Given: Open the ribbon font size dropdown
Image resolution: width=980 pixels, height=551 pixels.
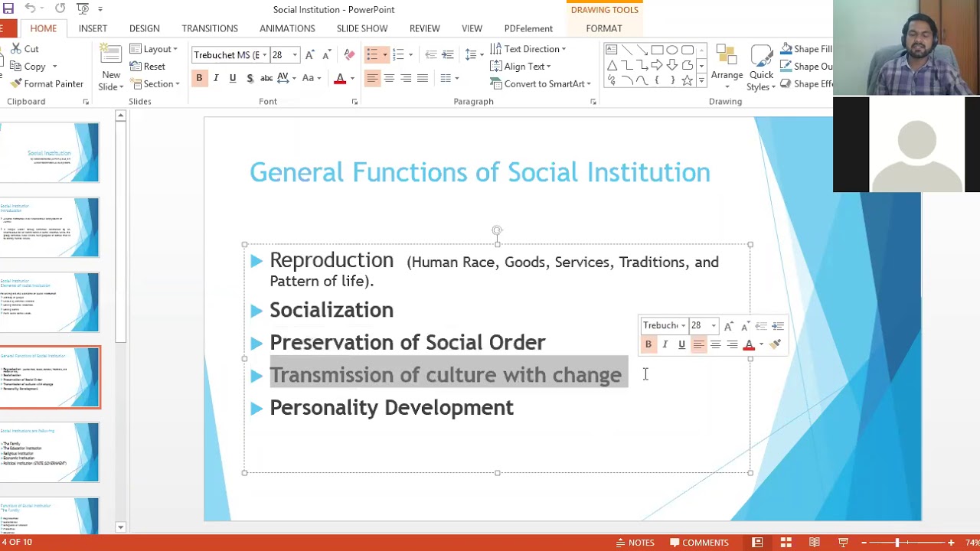Looking at the screenshot, I should (x=295, y=55).
